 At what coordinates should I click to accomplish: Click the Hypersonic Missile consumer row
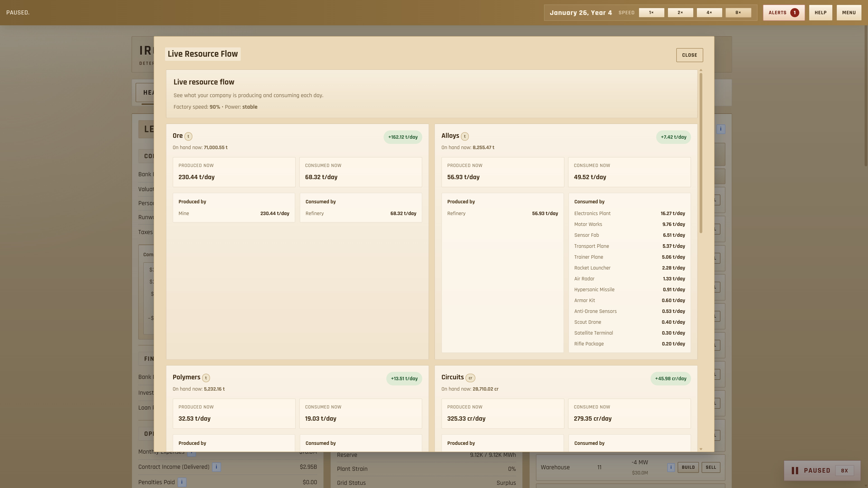click(630, 290)
